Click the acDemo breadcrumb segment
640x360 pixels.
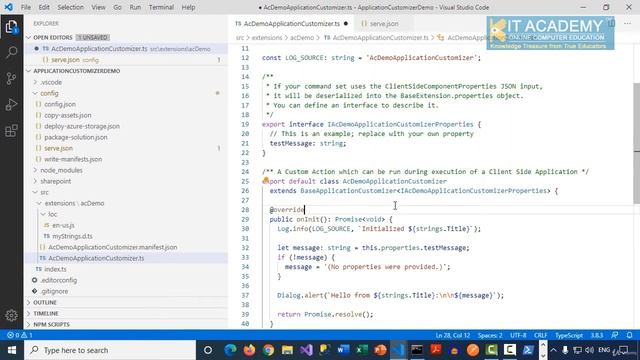tap(302, 38)
